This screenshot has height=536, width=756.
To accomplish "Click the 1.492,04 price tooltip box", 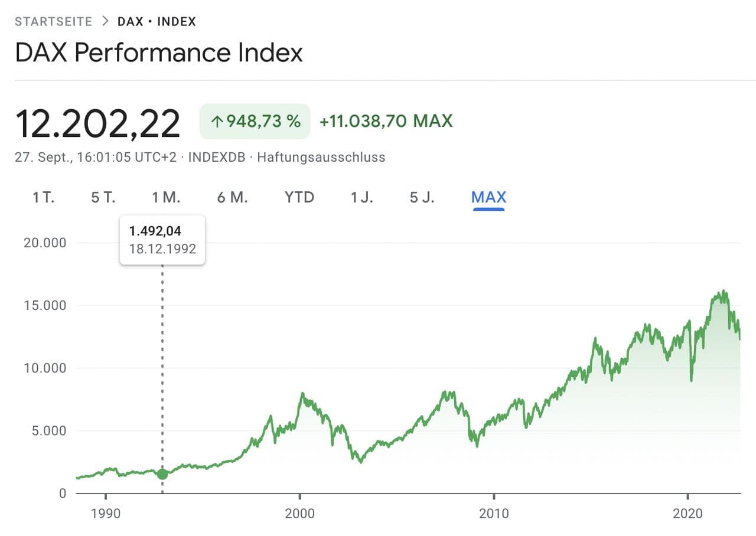I will (162, 240).
